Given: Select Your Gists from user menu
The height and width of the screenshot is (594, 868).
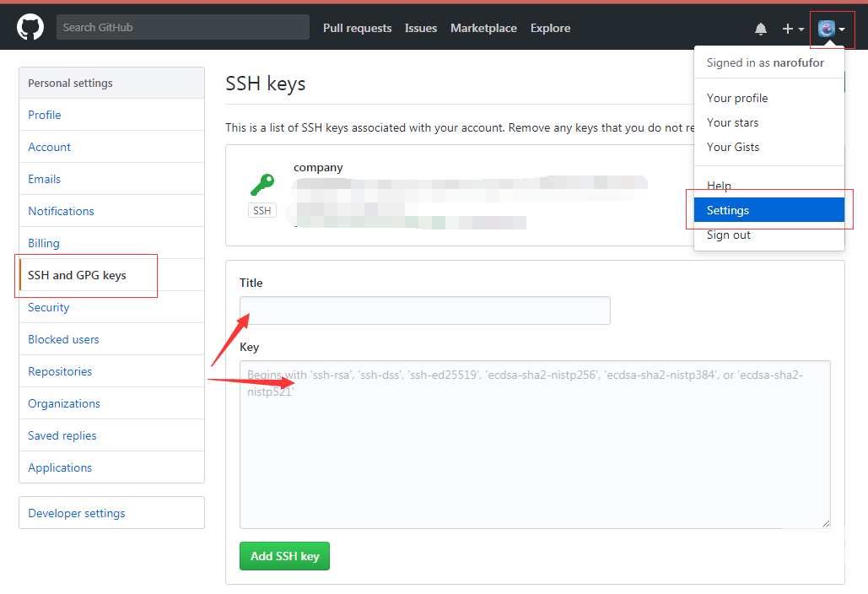Looking at the screenshot, I should coord(769,147).
